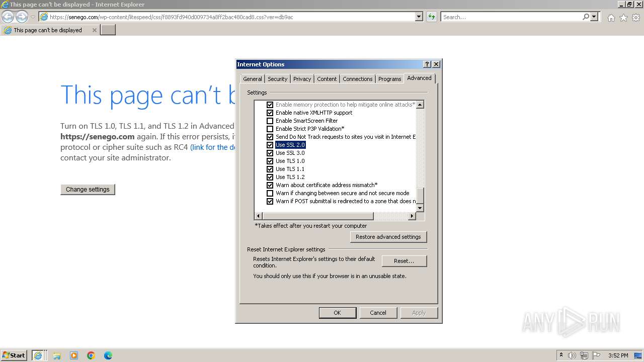Enable SmartScreen Filter checkbox
The image size is (644, 362).
tap(270, 121)
